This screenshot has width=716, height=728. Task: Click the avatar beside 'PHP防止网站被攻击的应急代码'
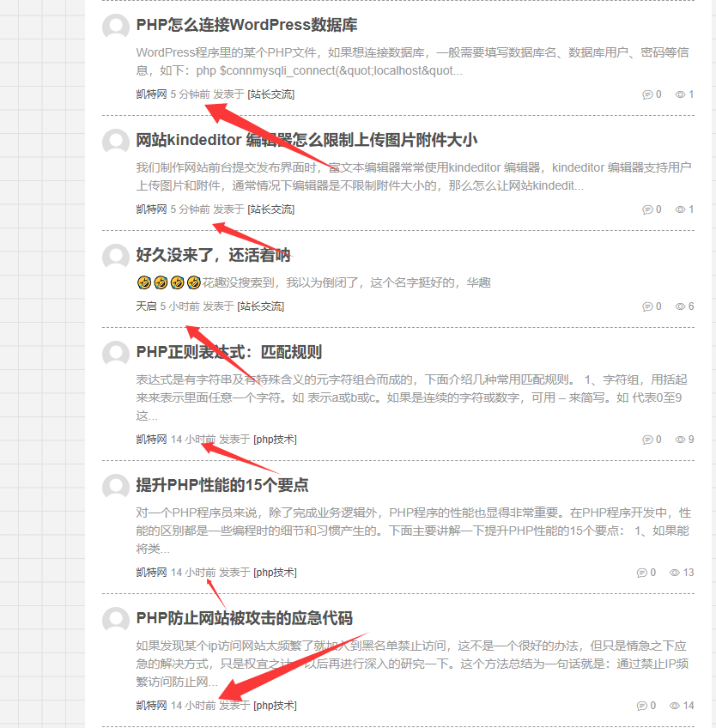[116, 621]
